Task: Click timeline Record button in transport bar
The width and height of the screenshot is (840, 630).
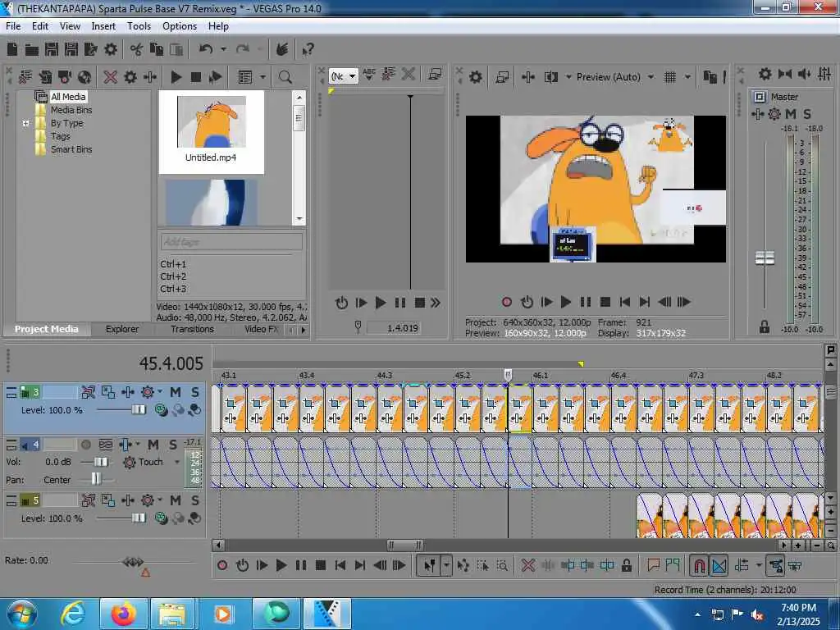Action: point(222,565)
